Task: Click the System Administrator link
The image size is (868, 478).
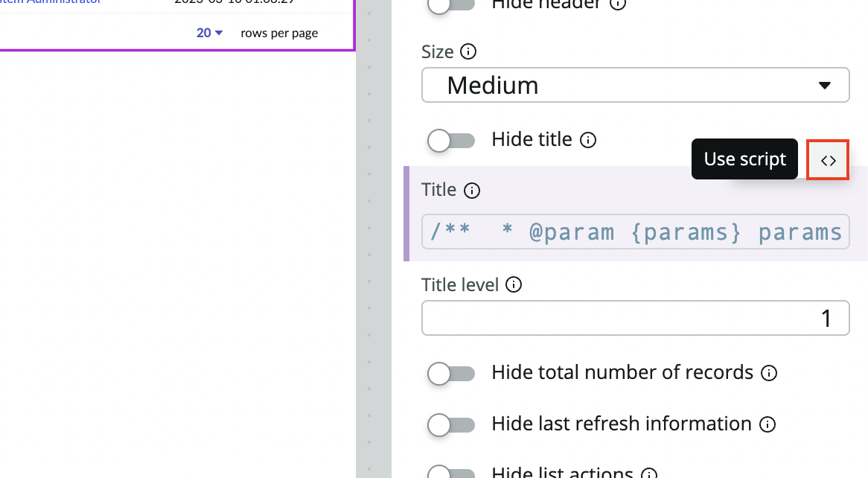Action: click(52, 2)
